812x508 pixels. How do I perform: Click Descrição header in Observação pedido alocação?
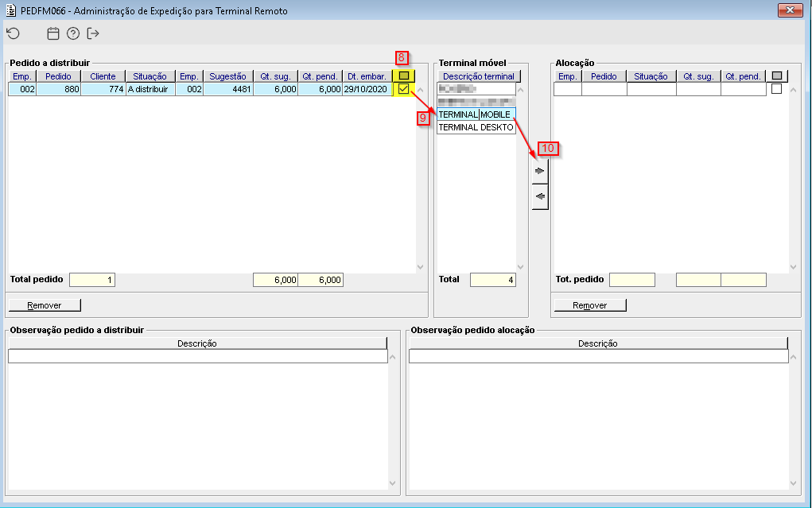[598, 343]
